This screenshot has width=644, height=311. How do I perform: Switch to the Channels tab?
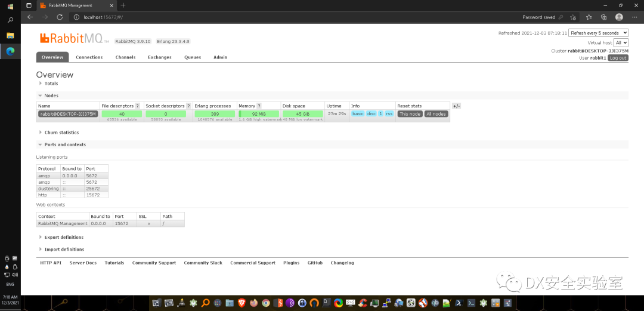coord(125,57)
